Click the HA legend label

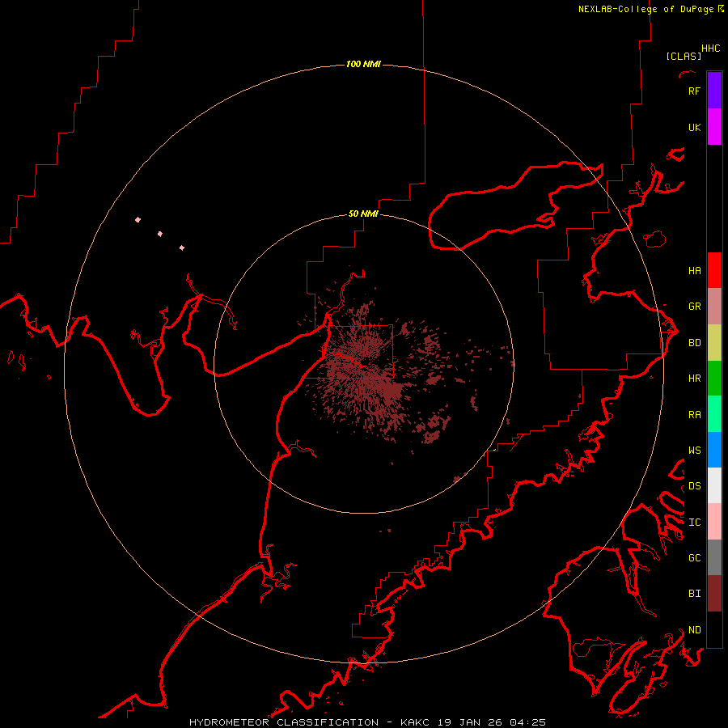(694, 270)
